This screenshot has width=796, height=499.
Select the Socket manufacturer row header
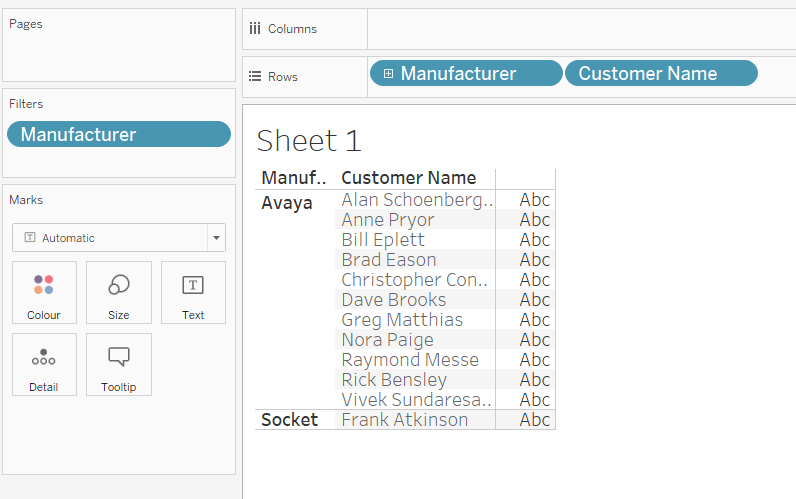(289, 420)
